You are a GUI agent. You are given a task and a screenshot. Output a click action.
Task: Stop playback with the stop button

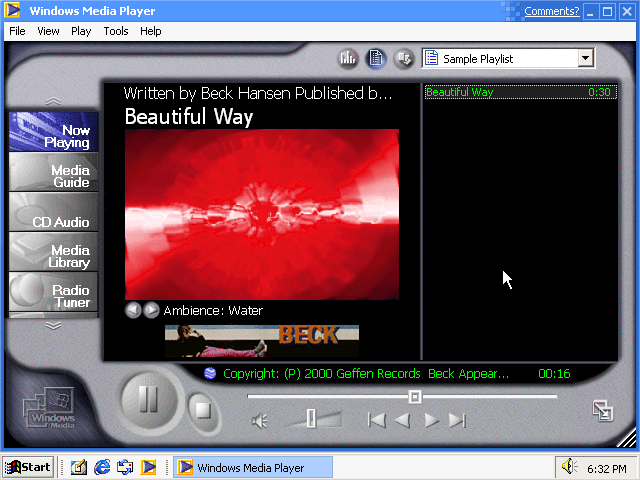pyautogui.click(x=203, y=411)
